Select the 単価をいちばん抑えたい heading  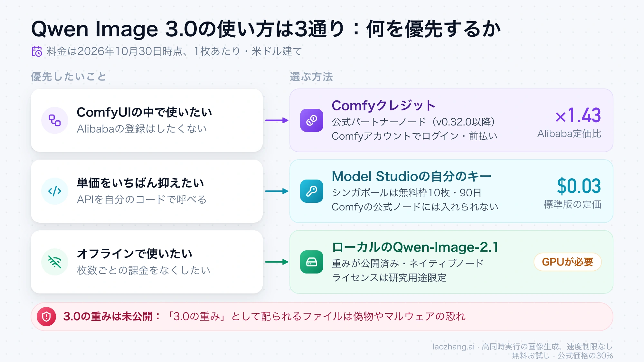[x=140, y=183]
